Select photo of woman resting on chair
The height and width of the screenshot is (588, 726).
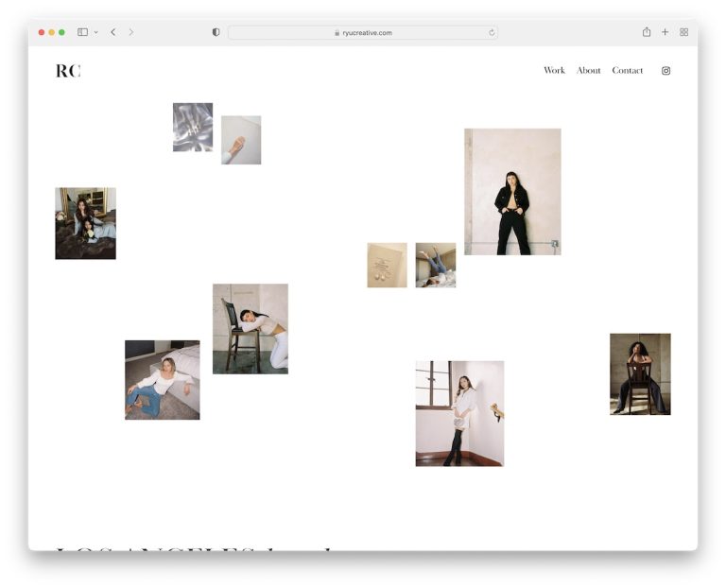250,329
